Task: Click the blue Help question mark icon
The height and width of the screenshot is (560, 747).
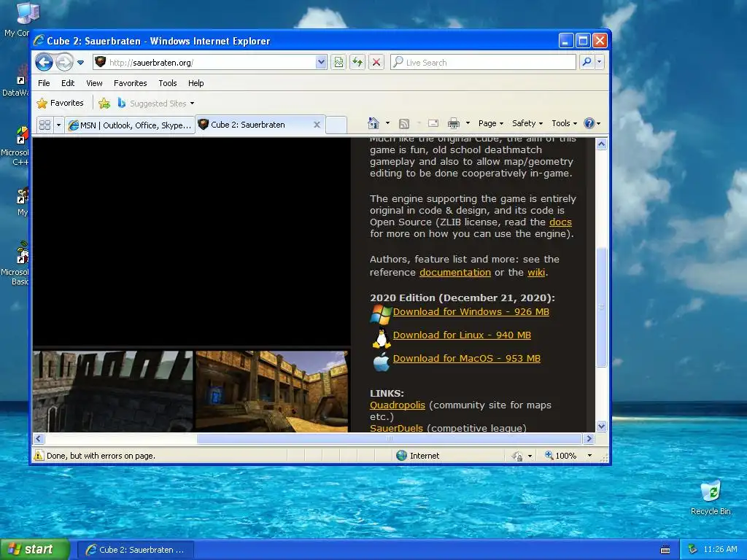Action: pos(589,123)
